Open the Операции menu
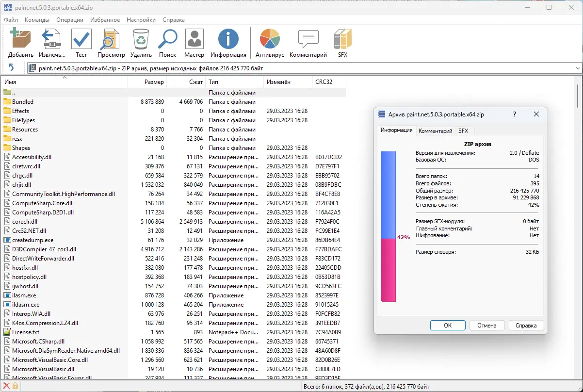Image resolution: width=583 pixels, height=392 pixels. tap(70, 20)
